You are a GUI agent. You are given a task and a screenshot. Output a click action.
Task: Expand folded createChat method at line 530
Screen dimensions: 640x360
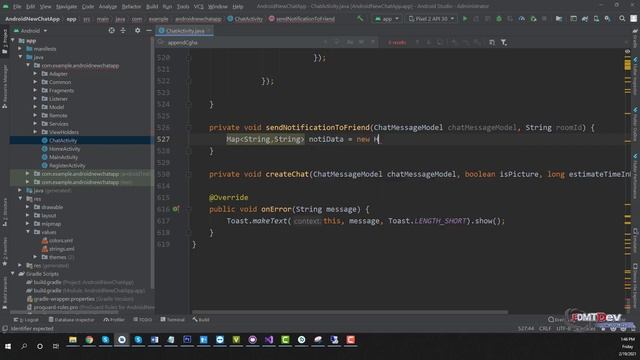pos(188,174)
